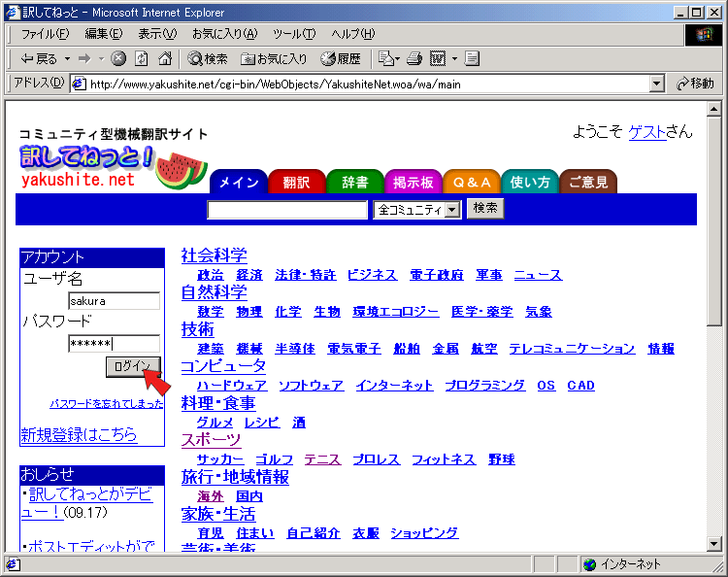Open the パスワードを忘れてしまった link
728x577 pixels.
click(x=107, y=403)
